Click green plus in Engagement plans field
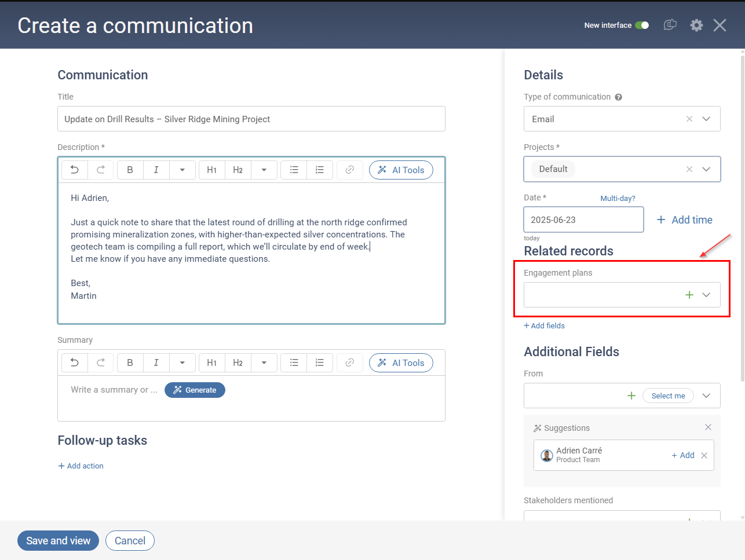 point(689,295)
